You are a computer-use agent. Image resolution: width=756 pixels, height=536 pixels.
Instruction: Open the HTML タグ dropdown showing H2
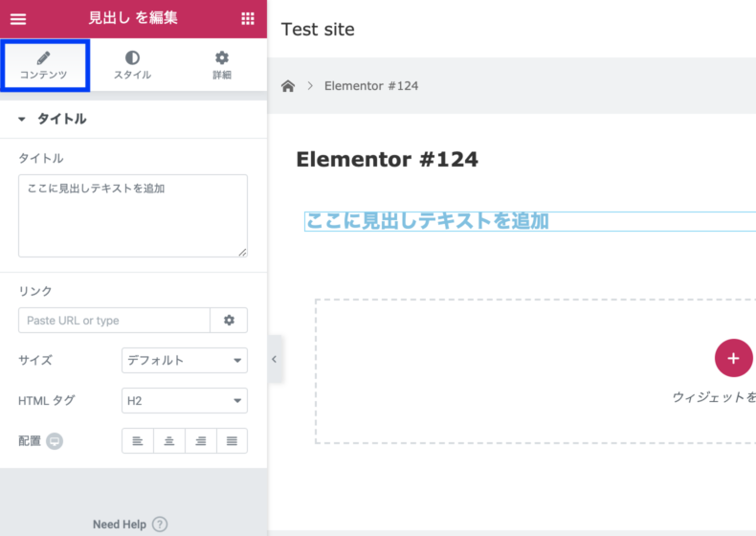click(x=185, y=400)
